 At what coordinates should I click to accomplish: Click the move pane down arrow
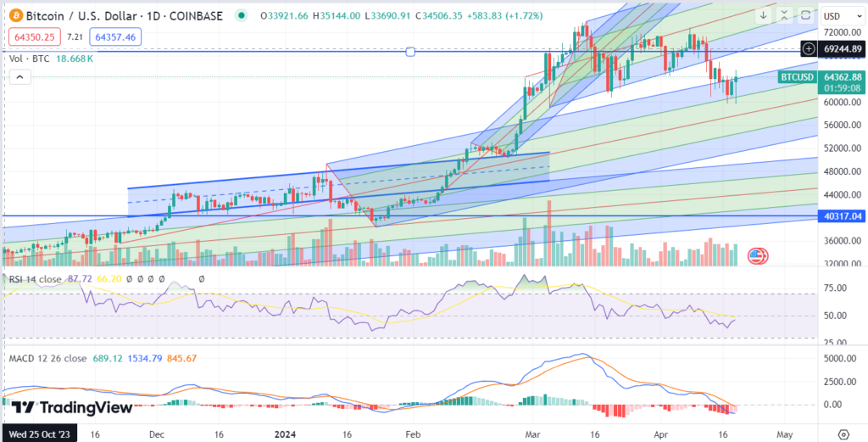(764, 15)
